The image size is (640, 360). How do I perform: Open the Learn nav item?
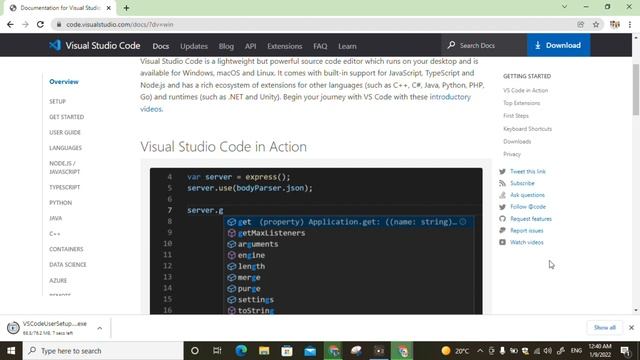[347, 46]
